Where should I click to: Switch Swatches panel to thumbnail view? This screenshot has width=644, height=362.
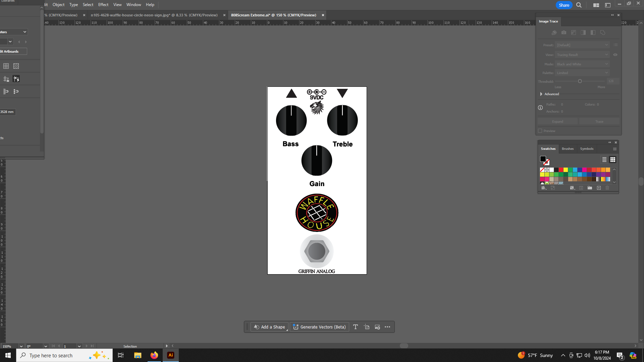coord(613,160)
